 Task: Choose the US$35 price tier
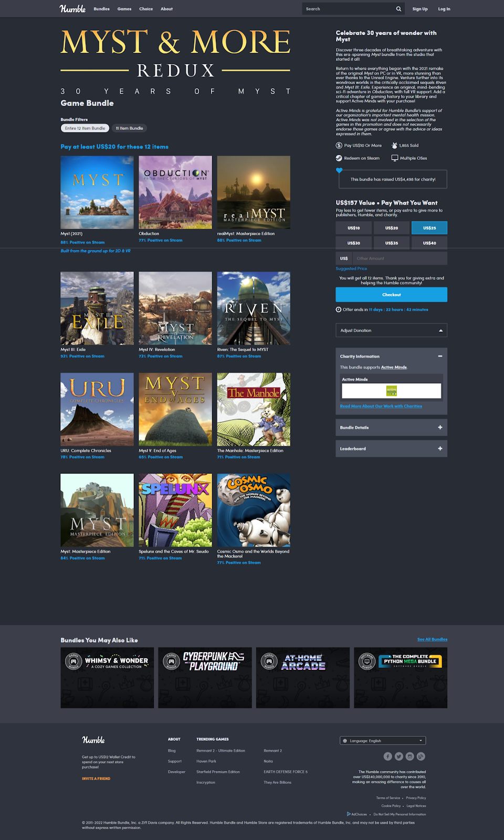click(x=392, y=243)
